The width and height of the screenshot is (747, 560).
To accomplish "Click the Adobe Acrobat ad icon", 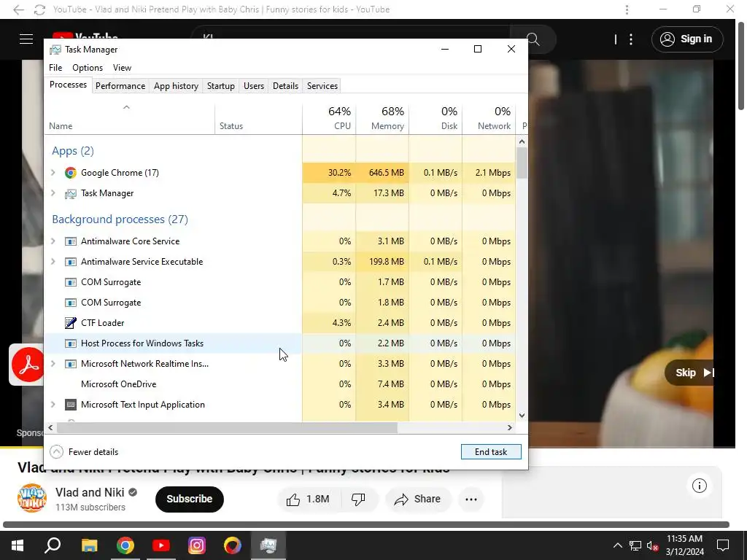I will coord(27,365).
